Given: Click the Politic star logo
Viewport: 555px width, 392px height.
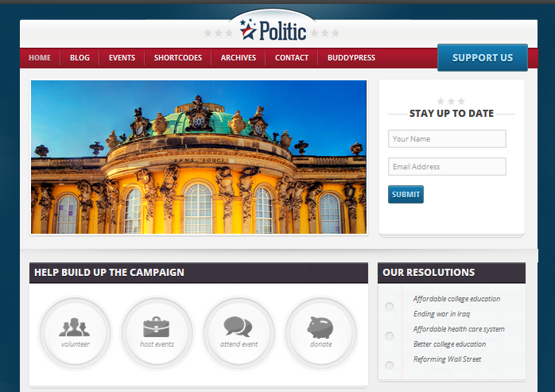Looking at the screenshot, I should [248, 29].
